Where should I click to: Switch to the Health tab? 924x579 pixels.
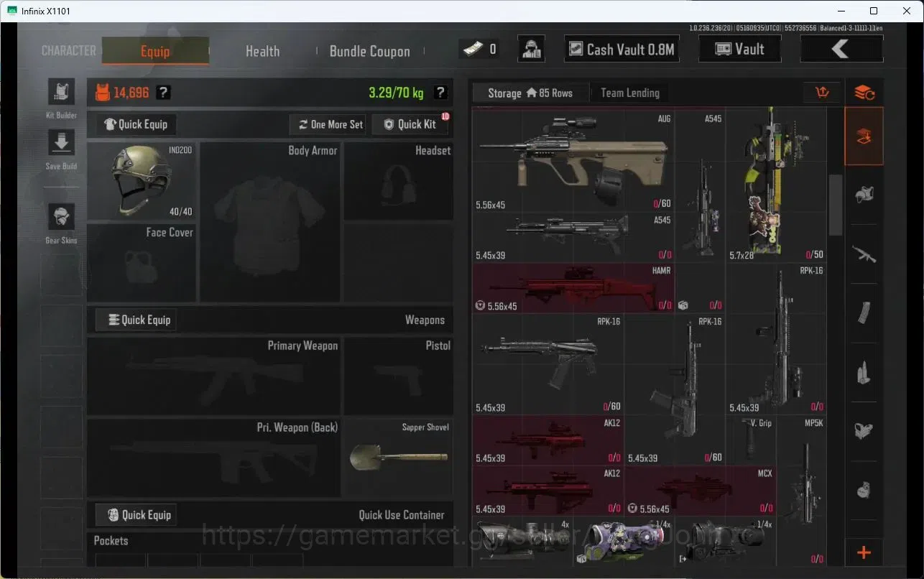point(262,51)
